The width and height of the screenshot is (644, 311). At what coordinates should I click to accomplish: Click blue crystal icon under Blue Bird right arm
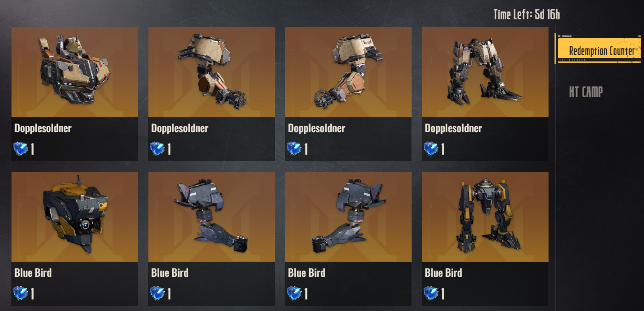[x=157, y=293]
